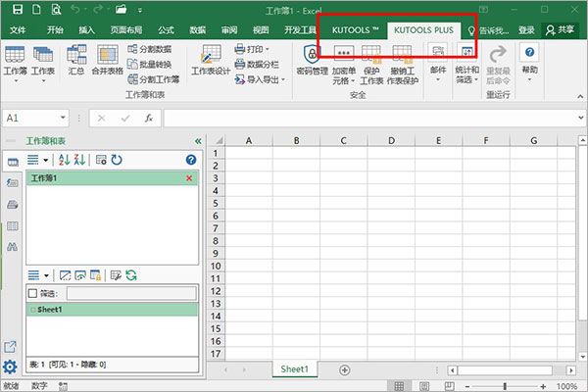The width and height of the screenshot is (588, 392).
Task: Click the 密码管理 password manager icon
Action: tap(313, 60)
